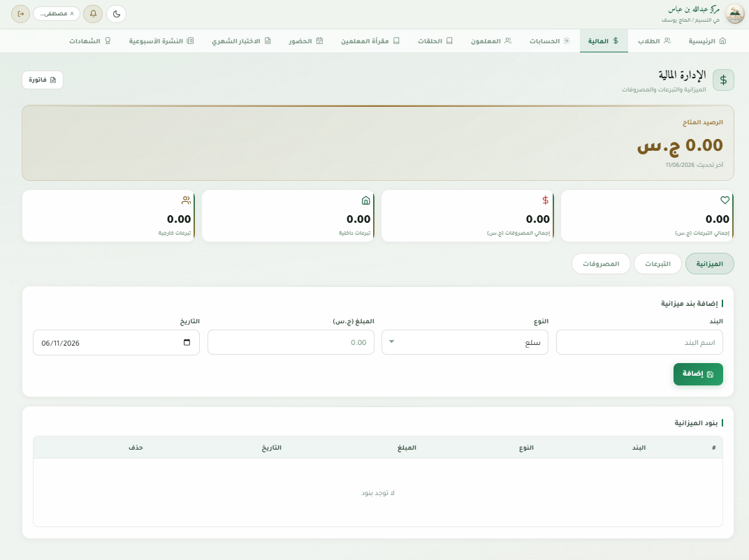This screenshot has width=749, height=560.
Task: Click the heart icon on donations card
Action: tap(725, 200)
